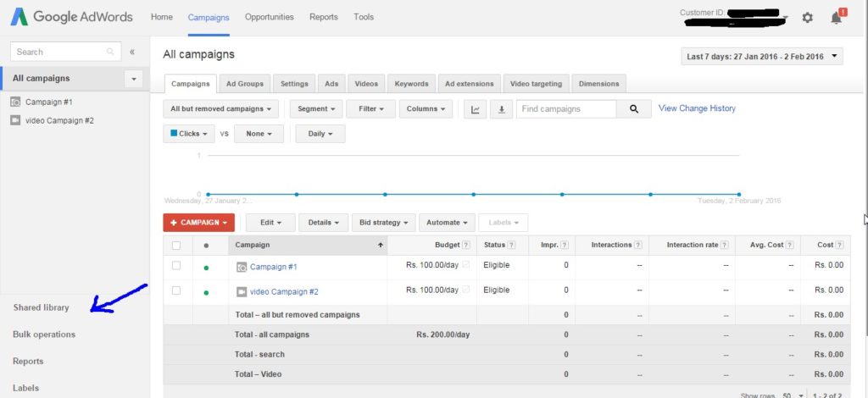This screenshot has height=398, width=868.
Task: Open the Daily interval dropdown
Action: 320,134
